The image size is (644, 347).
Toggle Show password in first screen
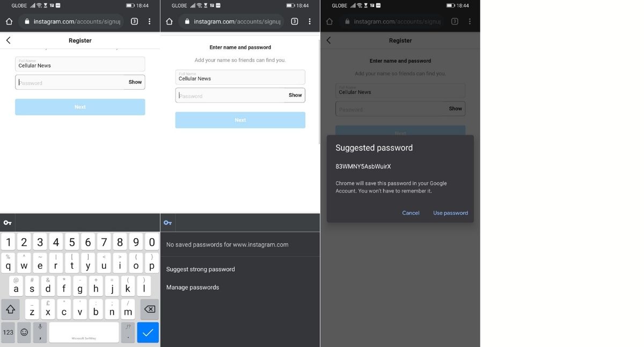pos(135,82)
